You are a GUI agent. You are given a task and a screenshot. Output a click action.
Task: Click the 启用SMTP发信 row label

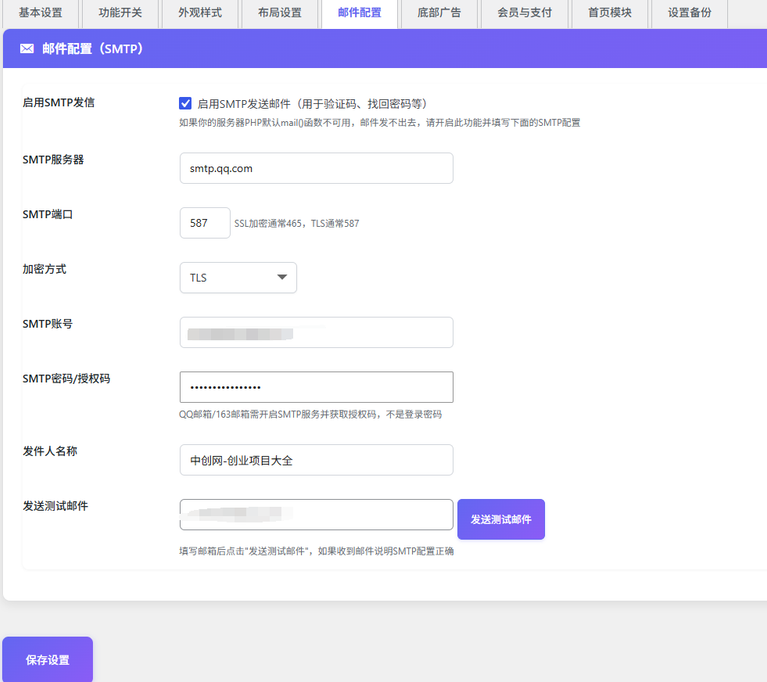coord(59,102)
